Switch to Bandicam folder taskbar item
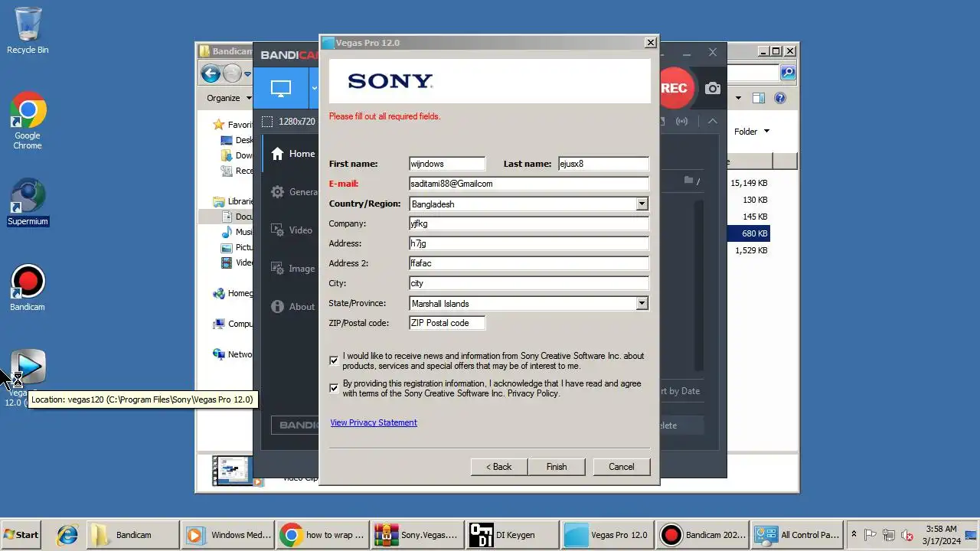980x551 pixels. pos(132,535)
